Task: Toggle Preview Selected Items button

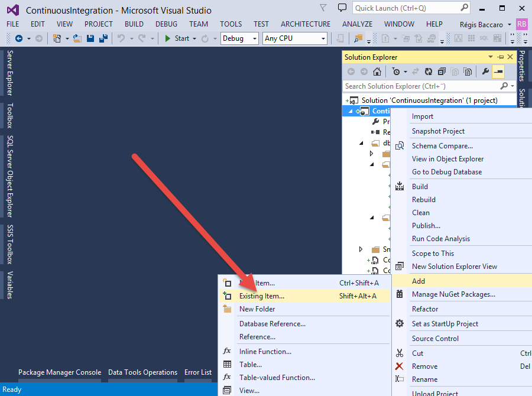Action: pyautogui.click(x=498, y=72)
